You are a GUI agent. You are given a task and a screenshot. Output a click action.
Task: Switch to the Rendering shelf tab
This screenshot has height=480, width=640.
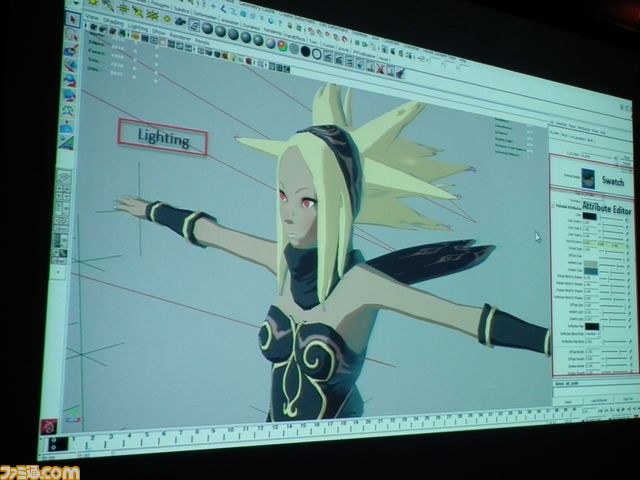pyautogui.click(x=273, y=31)
